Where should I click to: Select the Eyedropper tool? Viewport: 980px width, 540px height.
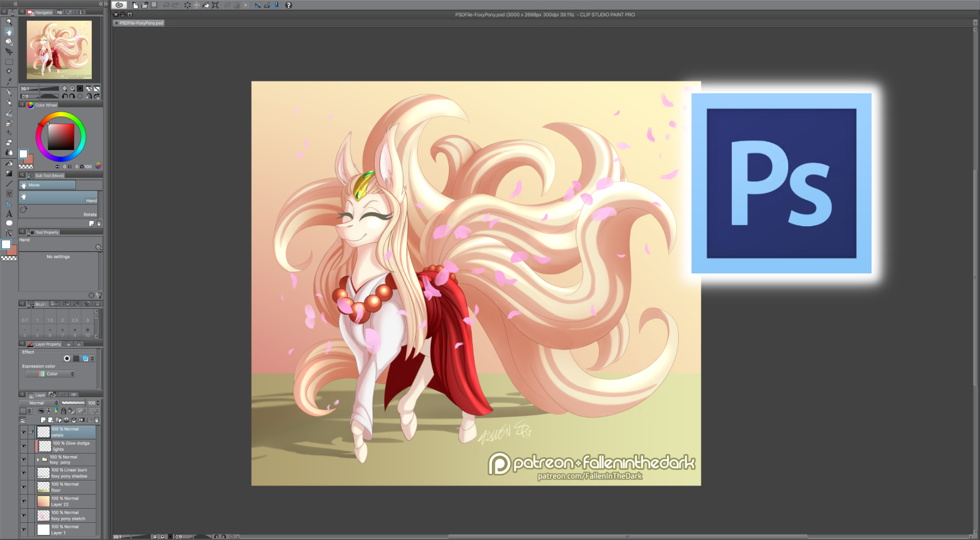[x=9, y=81]
